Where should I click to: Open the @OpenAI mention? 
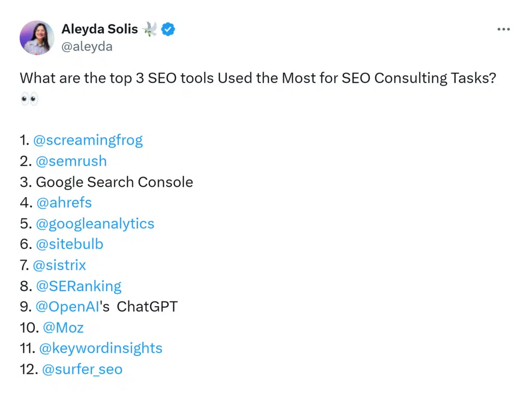point(68,307)
